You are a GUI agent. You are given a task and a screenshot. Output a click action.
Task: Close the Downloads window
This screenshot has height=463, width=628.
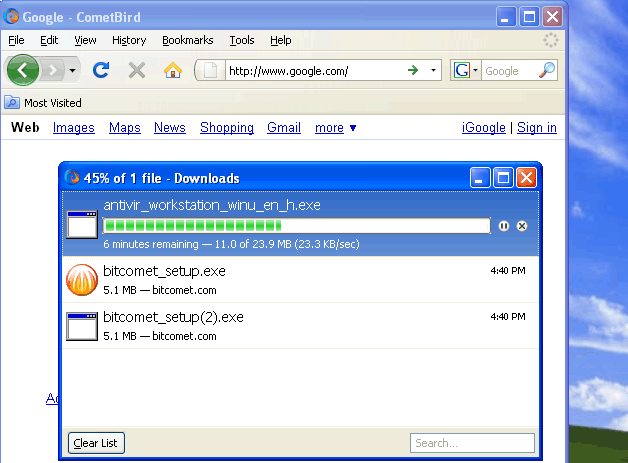tap(526, 177)
